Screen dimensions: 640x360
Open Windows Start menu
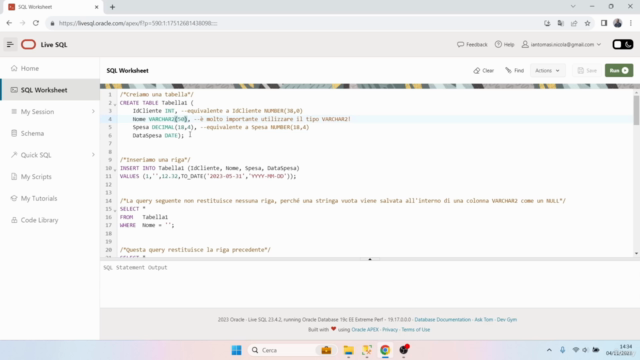[x=236, y=350]
